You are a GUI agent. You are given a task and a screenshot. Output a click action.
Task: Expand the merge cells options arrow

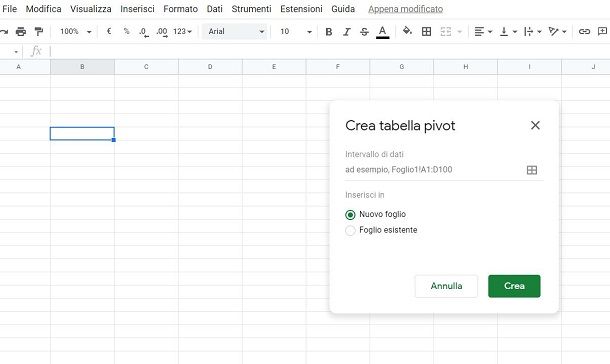point(459,32)
